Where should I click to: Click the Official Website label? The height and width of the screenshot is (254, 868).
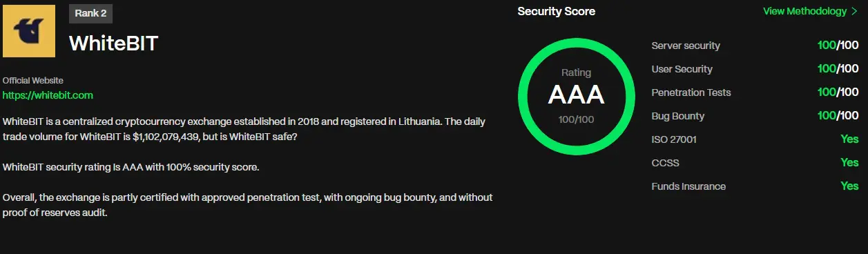coord(32,81)
